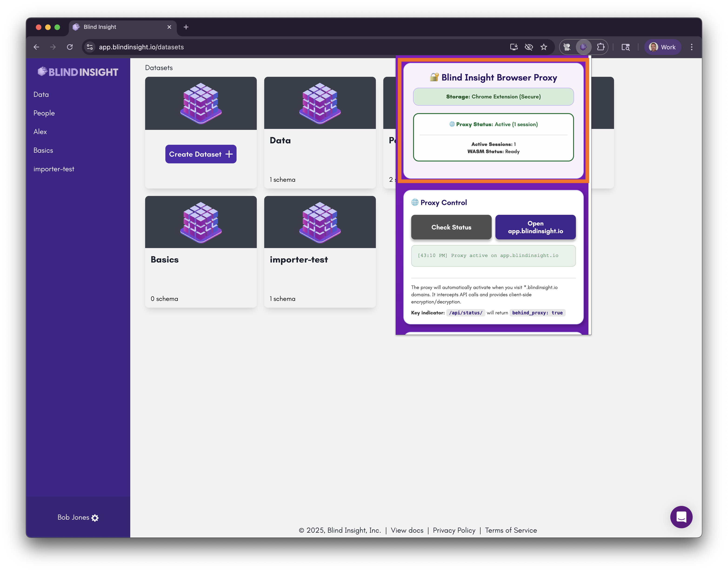Screen dimensions: 728x572
Task: Click the 0 schema text on Basics card
Action: click(164, 299)
